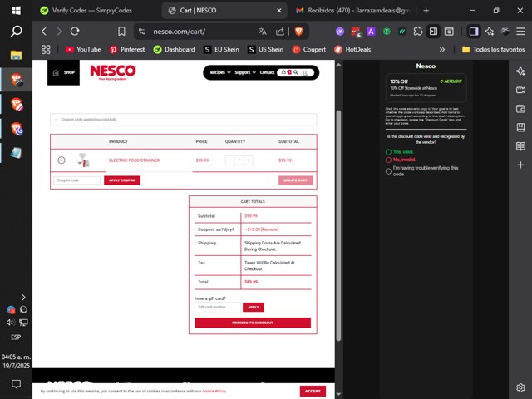Remove the applied ae7djsyf coupon
The width and height of the screenshot is (532, 399).
click(270, 229)
